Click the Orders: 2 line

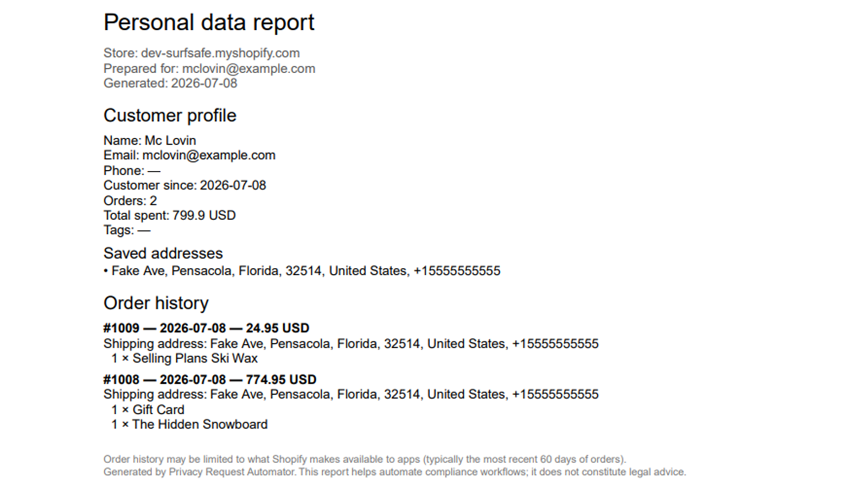tap(130, 201)
